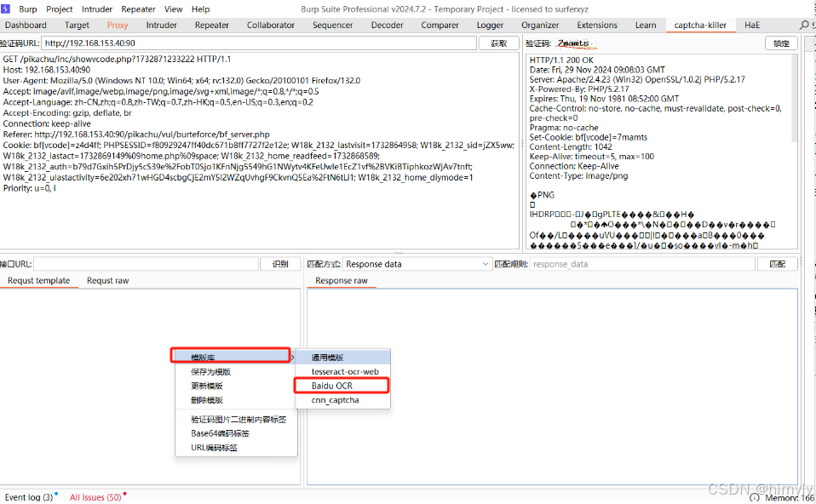Select 通用模版 in submenu
This screenshot has width=816, height=504.
pos(343,358)
